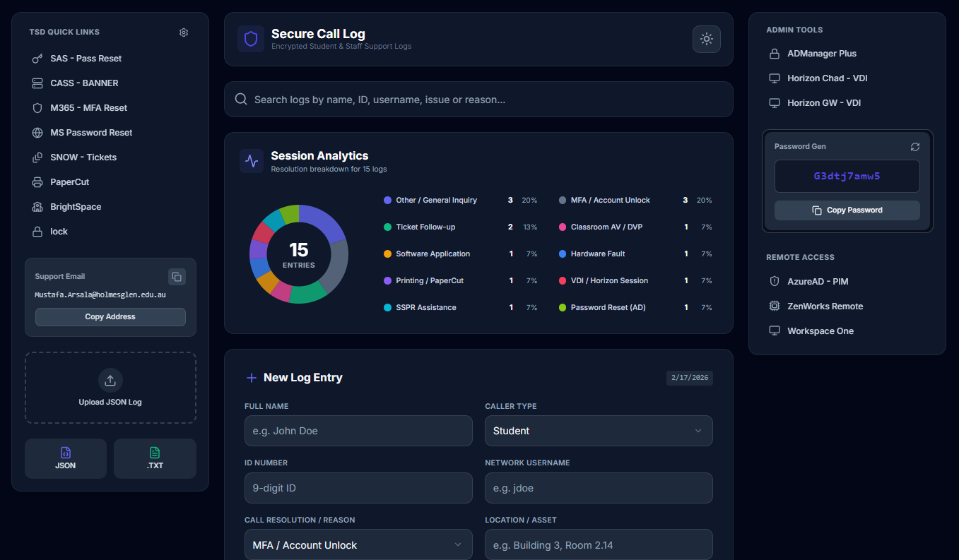Open the quick links settings gear
Viewport: 959px width, 560px height.
point(184,32)
